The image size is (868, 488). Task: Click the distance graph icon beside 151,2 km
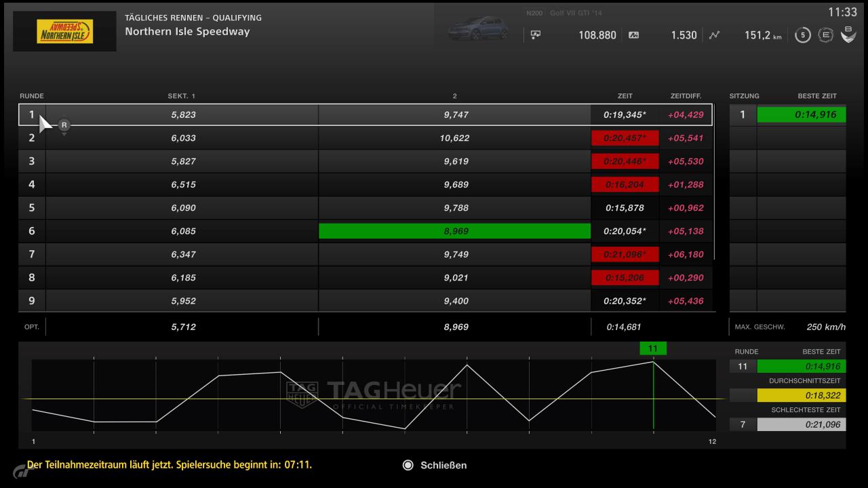pyautogui.click(x=714, y=35)
